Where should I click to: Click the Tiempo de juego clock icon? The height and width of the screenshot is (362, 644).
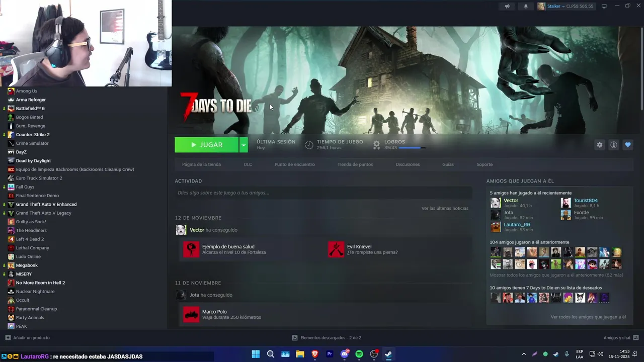309,145
